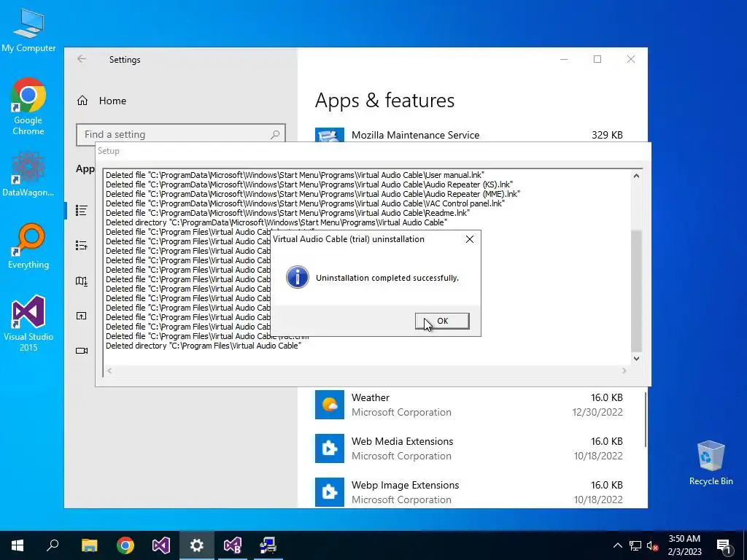The height and width of the screenshot is (560, 747).
Task: Click the Setup log horizontal scroll left arrow
Action: pyautogui.click(x=109, y=370)
